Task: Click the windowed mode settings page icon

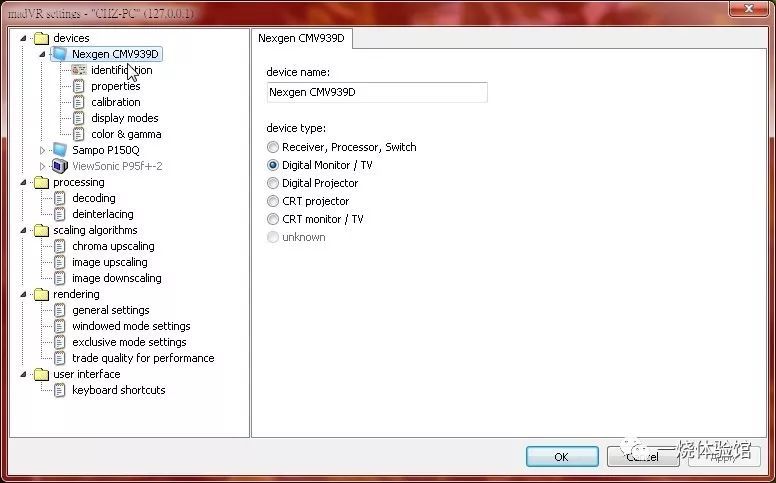Action: (59, 326)
